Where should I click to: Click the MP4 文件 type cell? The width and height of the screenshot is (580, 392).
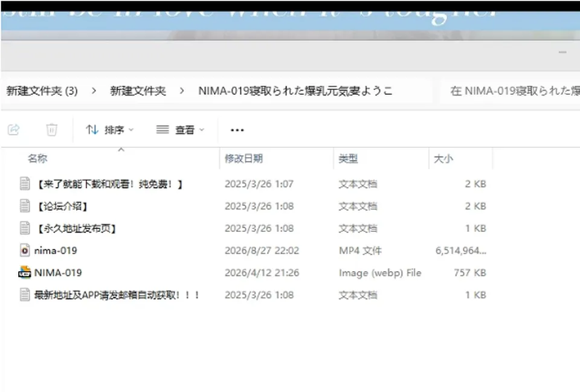(x=360, y=251)
